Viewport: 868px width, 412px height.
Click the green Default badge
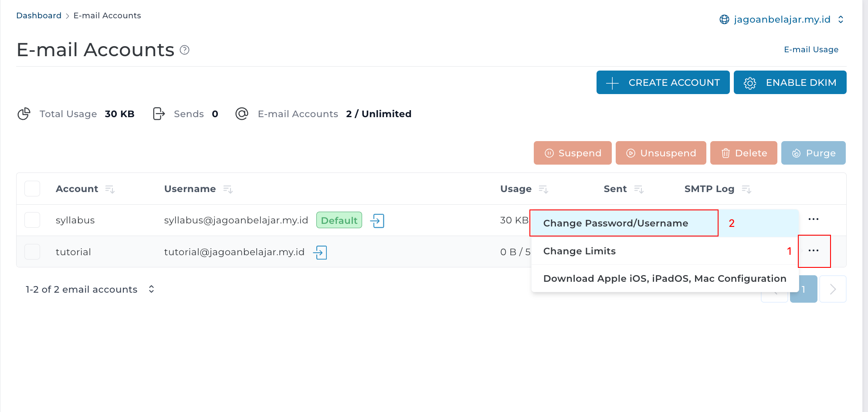tap(339, 220)
